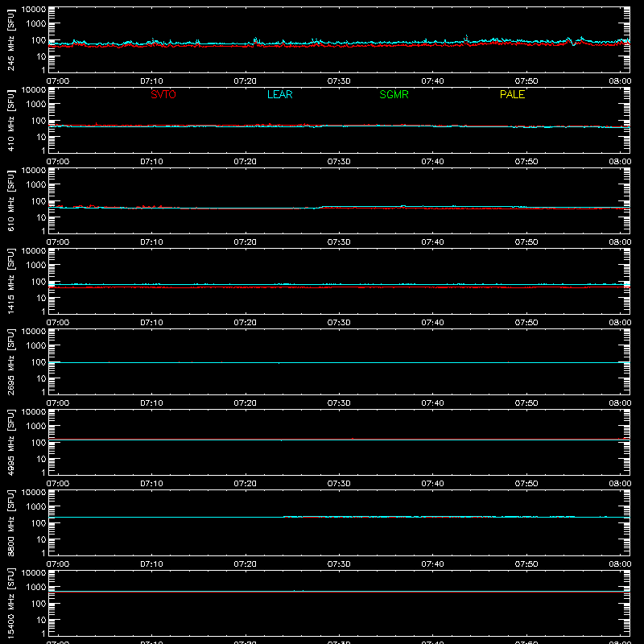Select the 1415 MHz [SFU] axis title
Image resolution: width=644 pixels, height=644 pixels.
[10, 281]
